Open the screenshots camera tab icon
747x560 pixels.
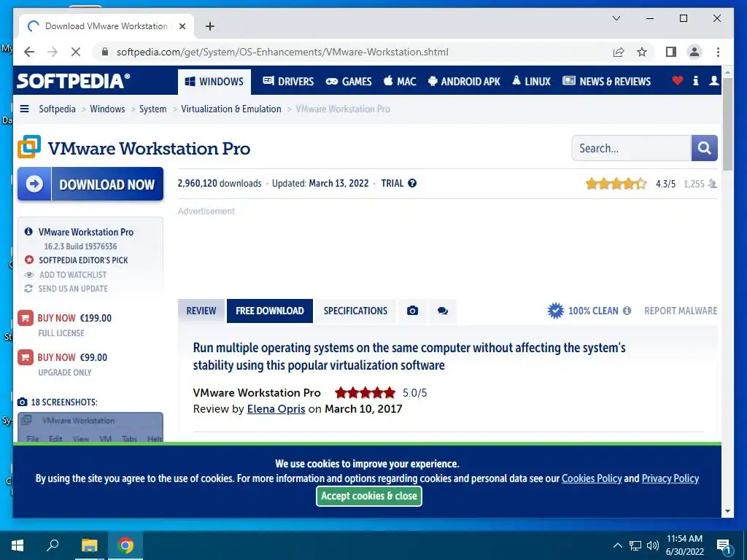(413, 311)
